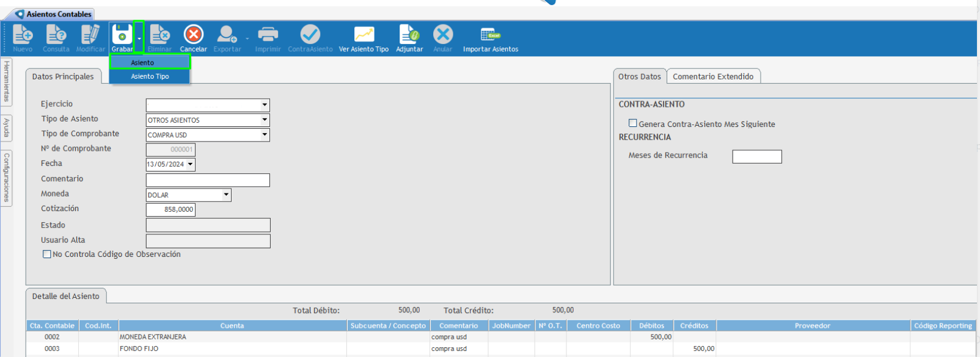The width and height of the screenshot is (980, 357).
Task: Click the Cancelar red icon
Action: pos(194,34)
